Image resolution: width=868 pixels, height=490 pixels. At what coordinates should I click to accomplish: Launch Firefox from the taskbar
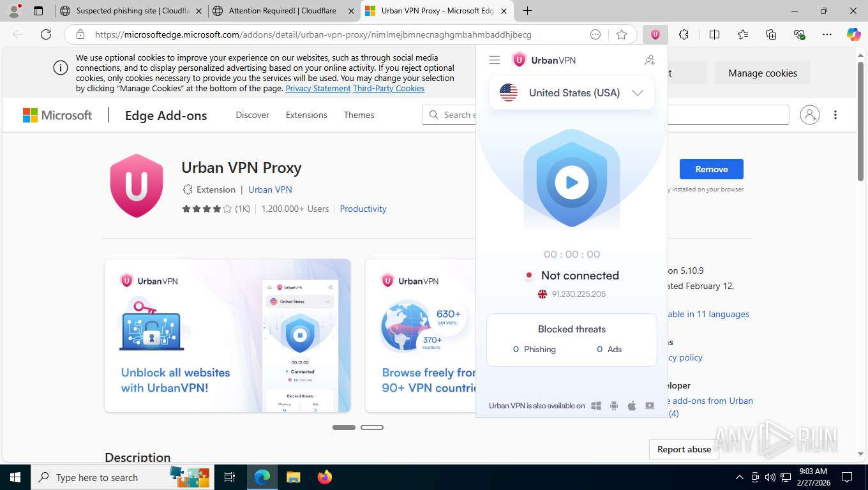click(325, 477)
